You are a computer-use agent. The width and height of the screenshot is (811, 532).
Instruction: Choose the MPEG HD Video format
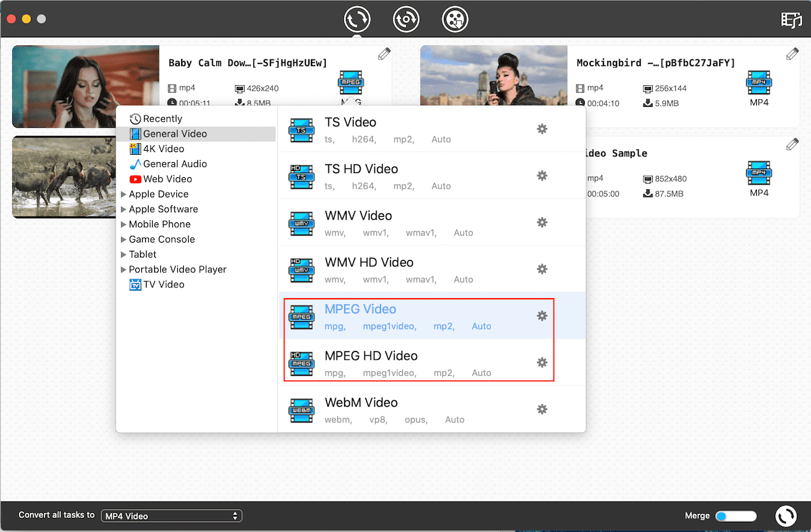370,356
